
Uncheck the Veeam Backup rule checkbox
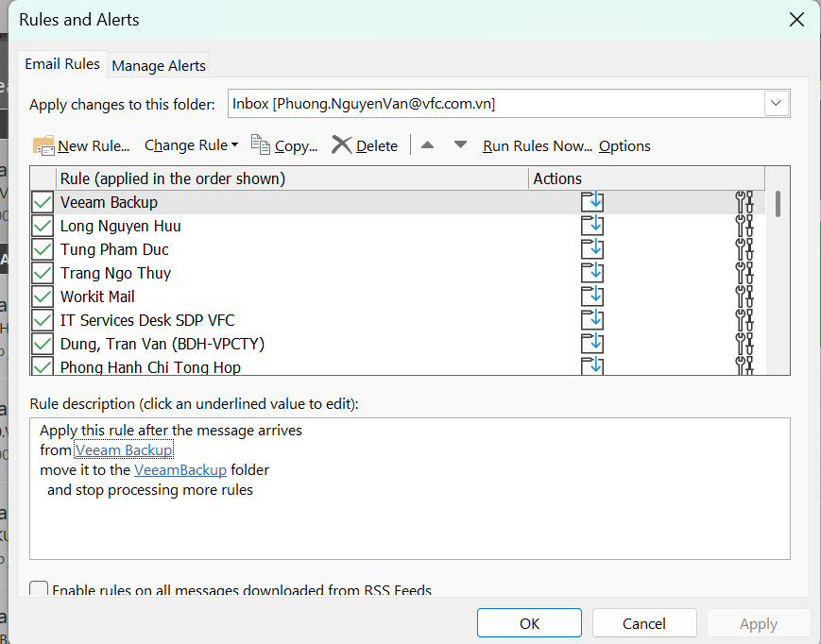43,202
